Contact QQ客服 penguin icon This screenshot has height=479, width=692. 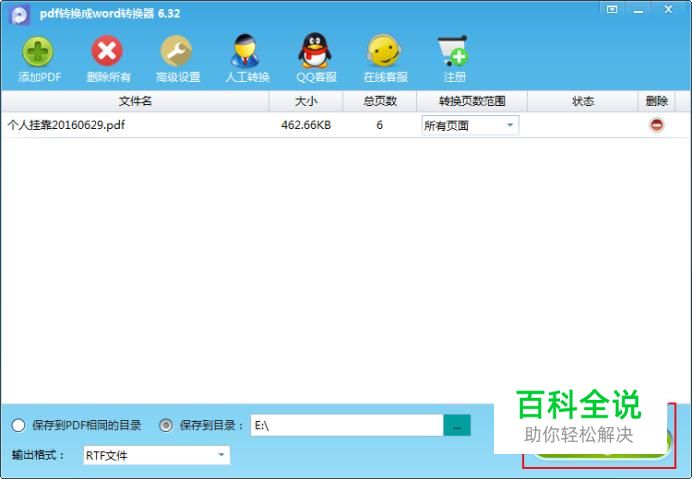coord(315,50)
